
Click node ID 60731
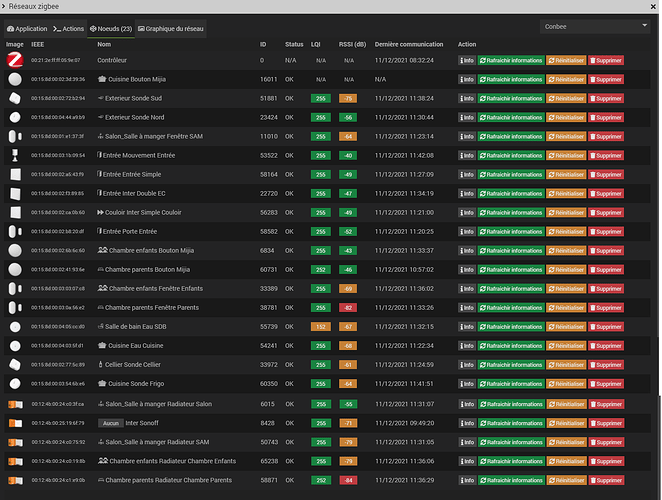coord(269,269)
